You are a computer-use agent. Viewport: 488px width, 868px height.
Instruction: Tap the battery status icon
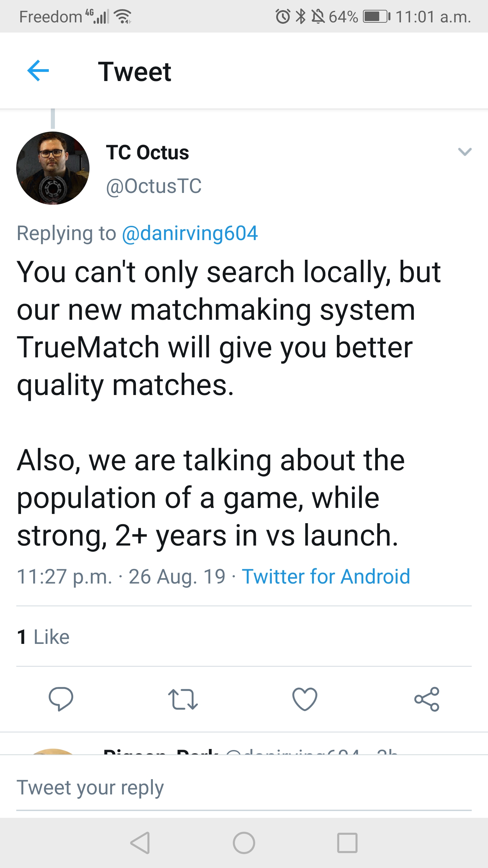click(x=376, y=16)
